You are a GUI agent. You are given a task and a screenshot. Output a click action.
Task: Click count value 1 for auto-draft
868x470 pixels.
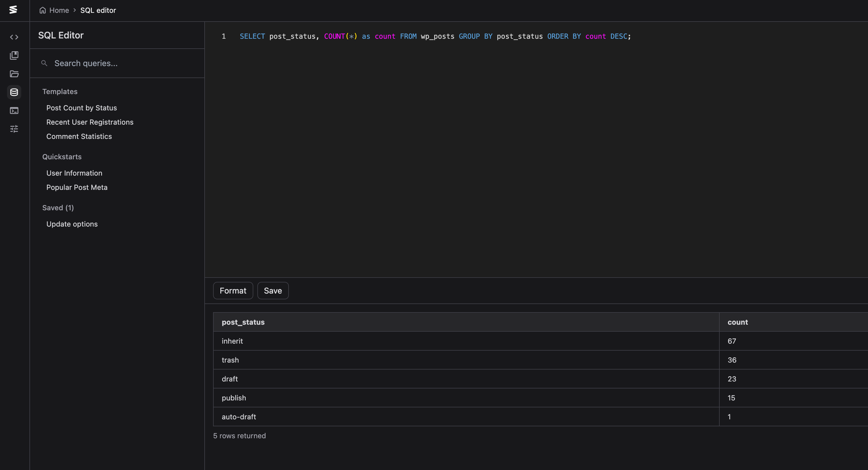(x=729, y=416)
